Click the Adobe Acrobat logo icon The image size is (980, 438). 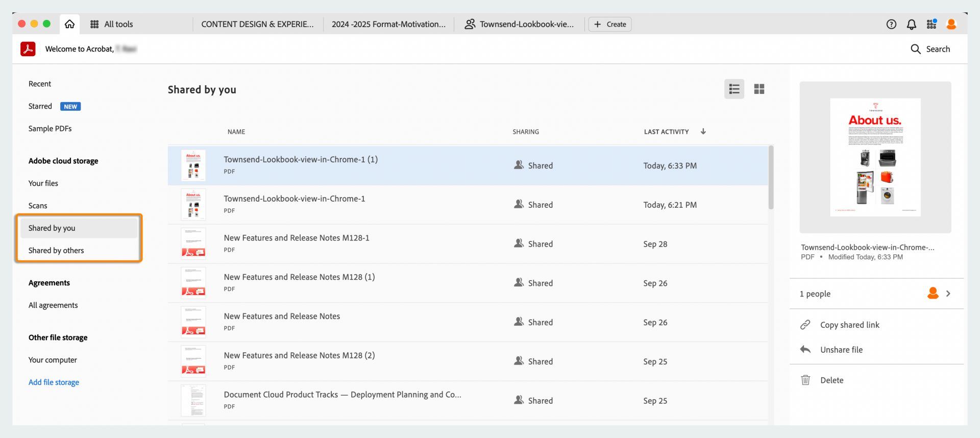click(x=28, y=49)
